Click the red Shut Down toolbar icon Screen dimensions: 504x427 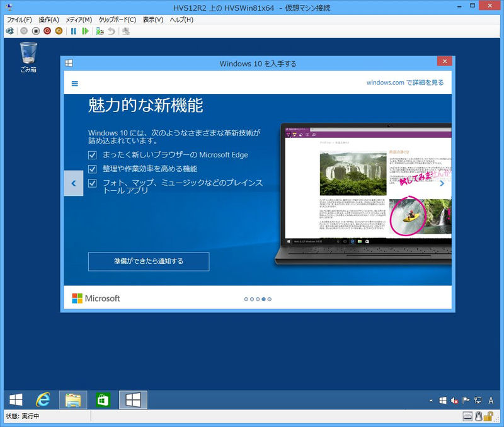[47, 31]
